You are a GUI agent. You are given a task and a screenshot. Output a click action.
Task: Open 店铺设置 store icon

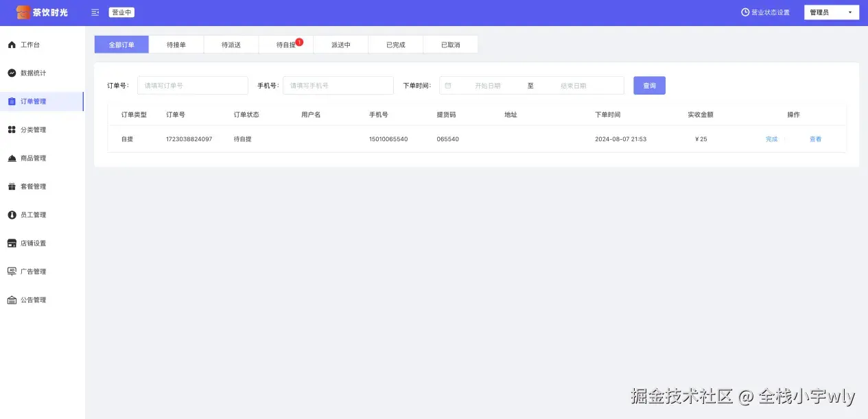[12, 243]
